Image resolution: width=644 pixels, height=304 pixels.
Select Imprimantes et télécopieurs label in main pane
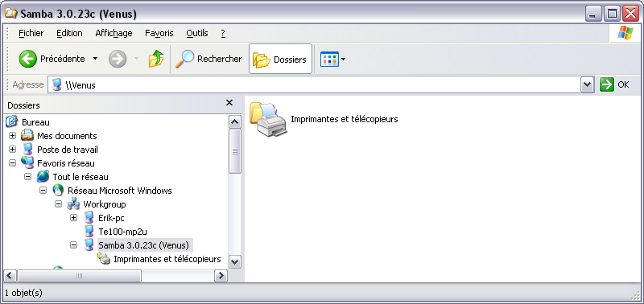345,119
